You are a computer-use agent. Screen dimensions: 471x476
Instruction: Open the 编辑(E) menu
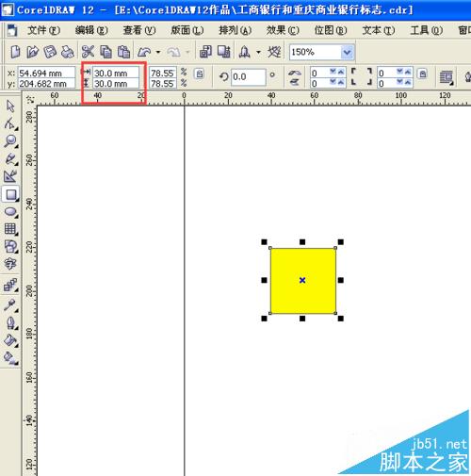click(x=91, y=30)
